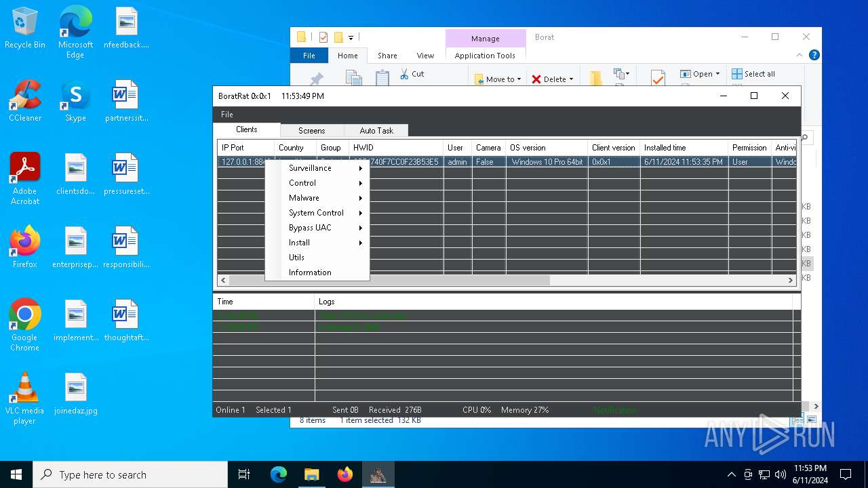
Task: Click the Client version column header
Action: point(614,148)
